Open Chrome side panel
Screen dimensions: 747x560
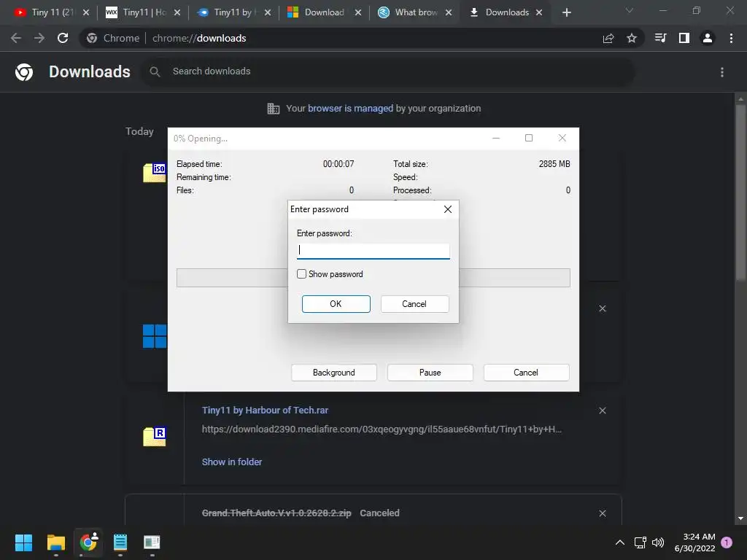point(684,38)
